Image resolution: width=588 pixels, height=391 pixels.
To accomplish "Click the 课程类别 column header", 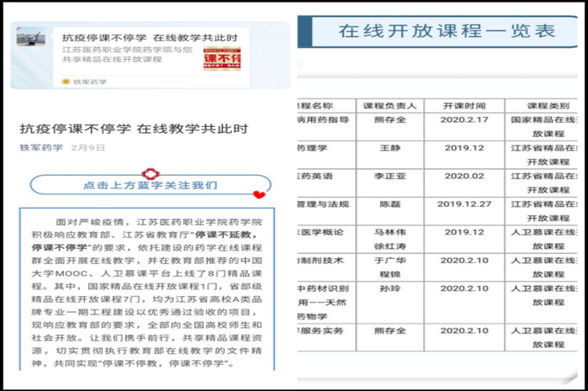I will pyautogui.click(x=547, y=106).
